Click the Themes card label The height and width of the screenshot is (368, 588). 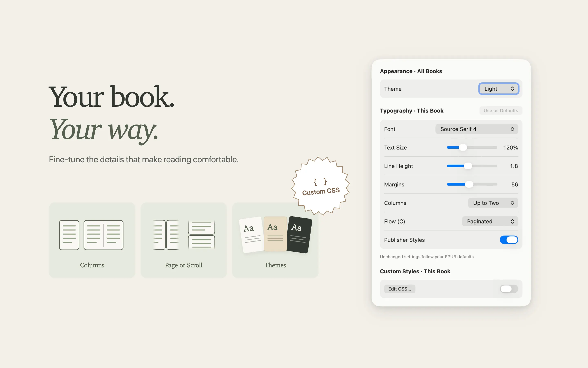[275, 265]
